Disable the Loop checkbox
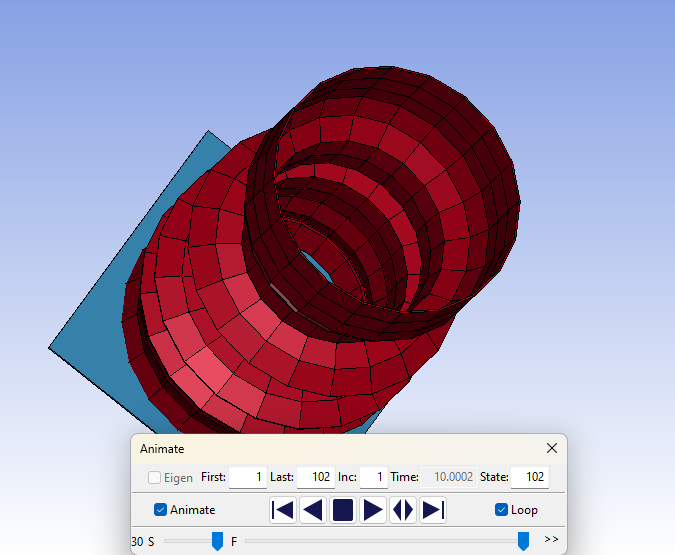675x555 pixels. [502, 510]
